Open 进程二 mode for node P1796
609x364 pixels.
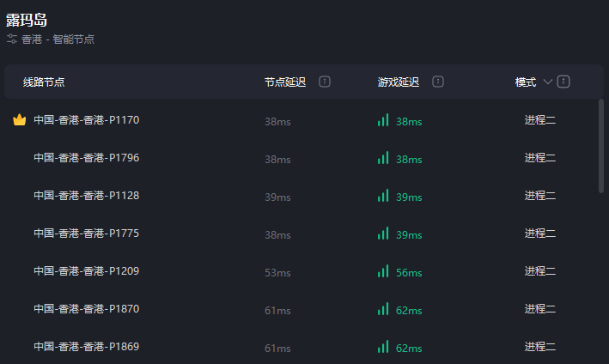[540, 158]
